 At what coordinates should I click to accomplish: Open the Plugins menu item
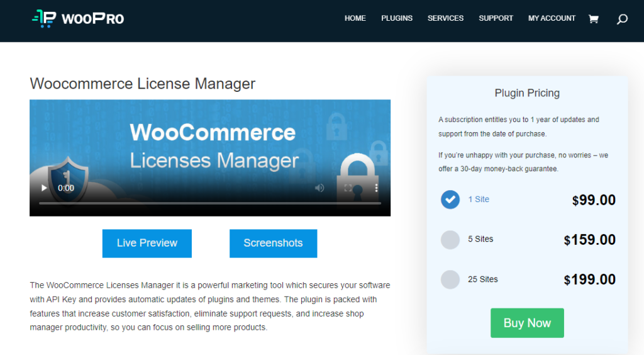coord(397,18)
